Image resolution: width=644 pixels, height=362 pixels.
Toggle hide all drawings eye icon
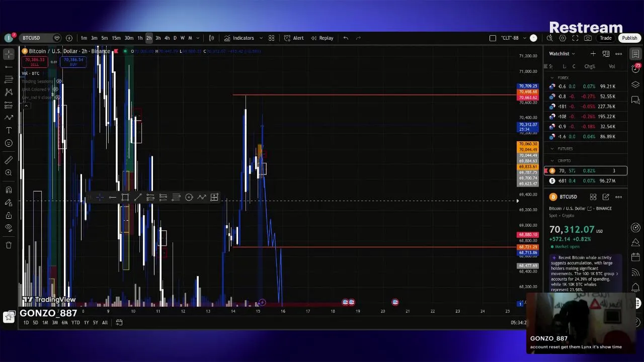(x=9, y=228)
